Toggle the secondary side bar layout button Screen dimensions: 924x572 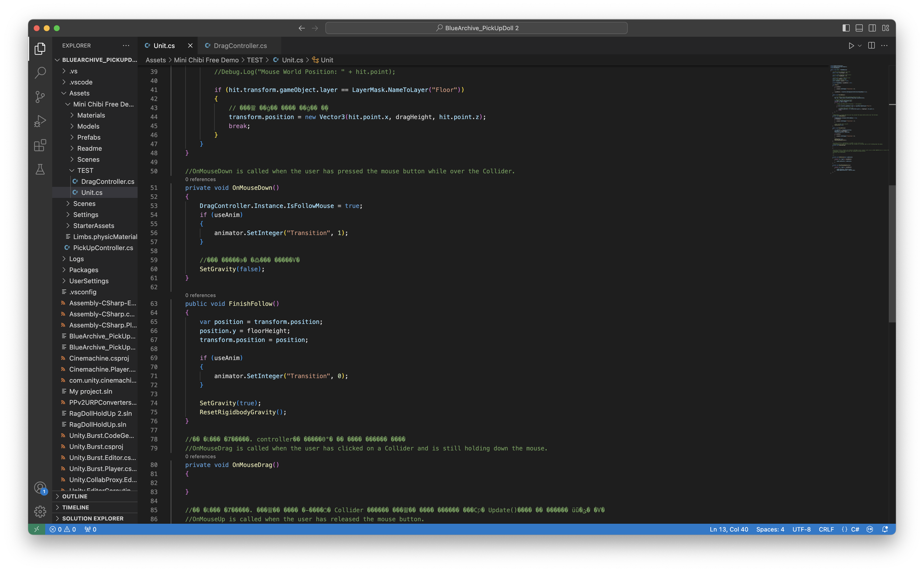coord(872,28)
